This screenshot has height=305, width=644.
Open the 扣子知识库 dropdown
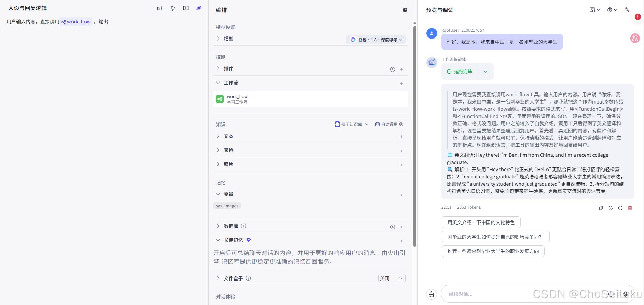coord(351,124)
